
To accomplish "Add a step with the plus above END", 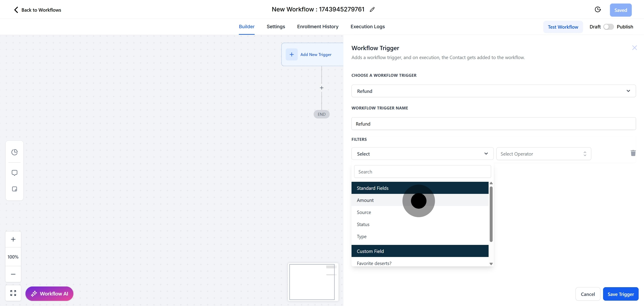I will [x=322, y=88].
